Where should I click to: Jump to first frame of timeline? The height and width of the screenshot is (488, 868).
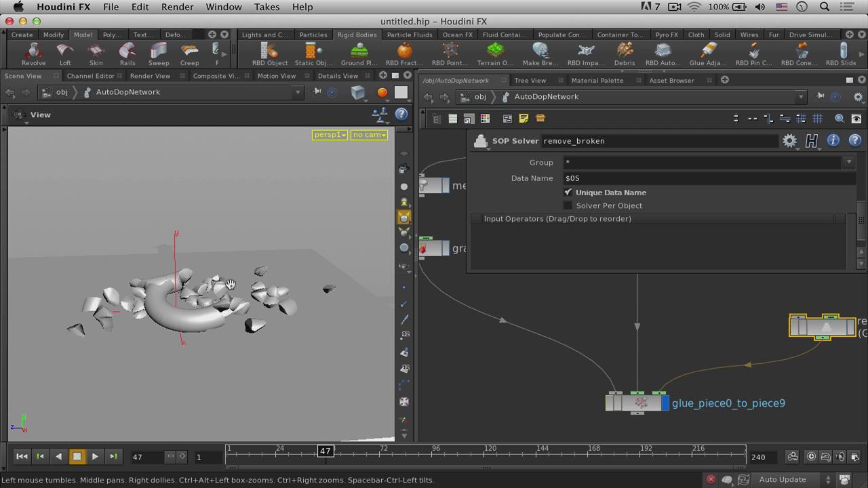coord(22,457)
